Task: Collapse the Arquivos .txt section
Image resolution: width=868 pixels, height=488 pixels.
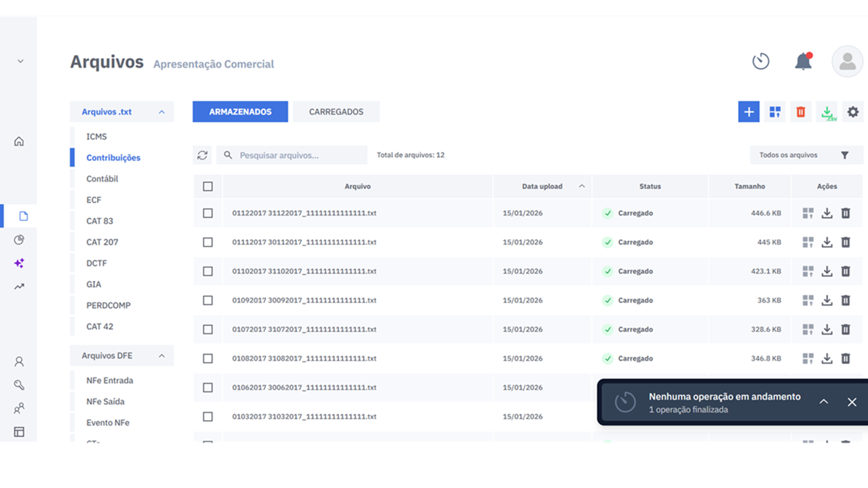Action: (161, 112)
